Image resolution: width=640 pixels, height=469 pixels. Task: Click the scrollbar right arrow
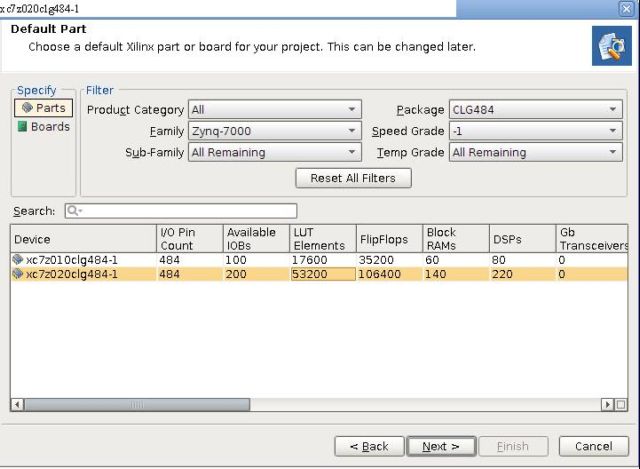pos(607,405)
